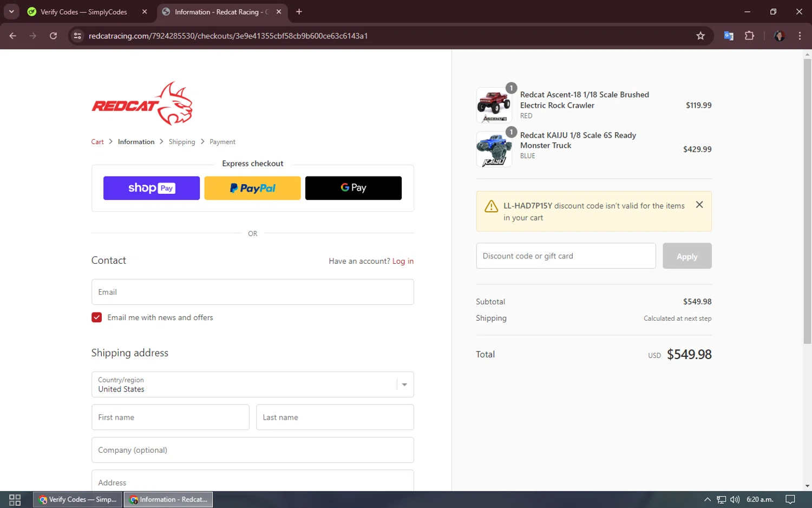
Task: Show hidden tray icons chevron
Action: click(707, 499)
